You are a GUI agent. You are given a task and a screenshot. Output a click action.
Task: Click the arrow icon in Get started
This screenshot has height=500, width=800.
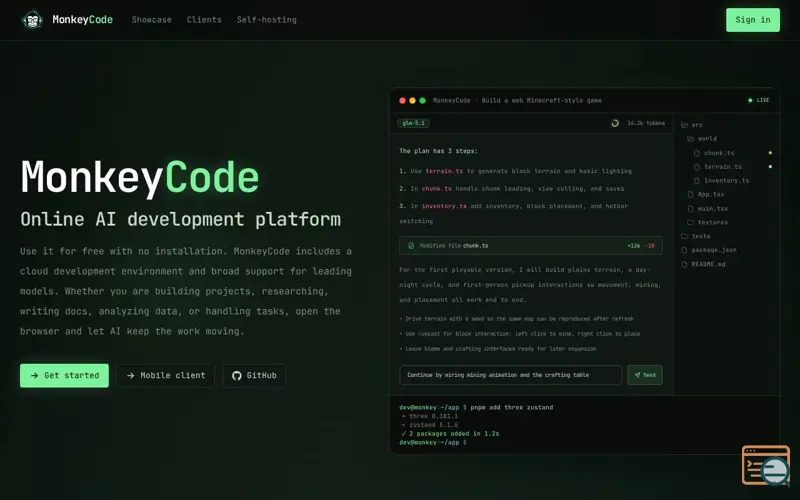click(34, 376)
